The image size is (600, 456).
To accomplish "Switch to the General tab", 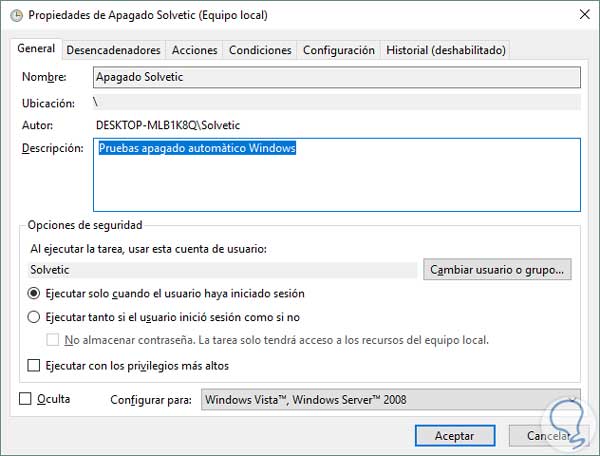I will pyautogui.click(x=36, y=49).
